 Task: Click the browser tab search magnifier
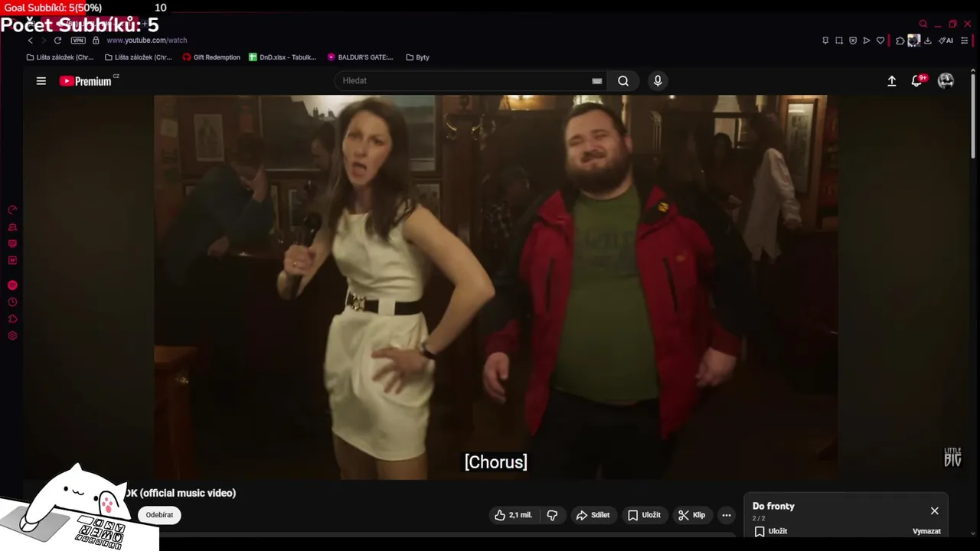[x=923, y=24]
